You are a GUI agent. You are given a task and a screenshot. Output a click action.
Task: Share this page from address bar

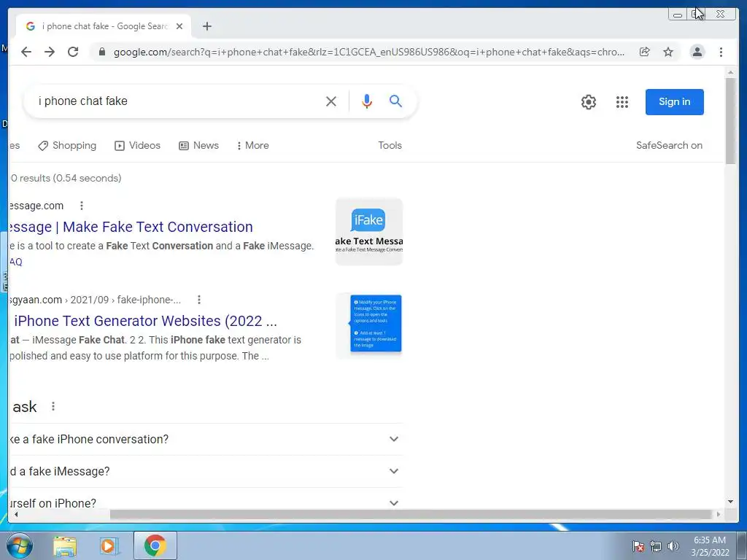pyautogui.click(x=645, y=52)
